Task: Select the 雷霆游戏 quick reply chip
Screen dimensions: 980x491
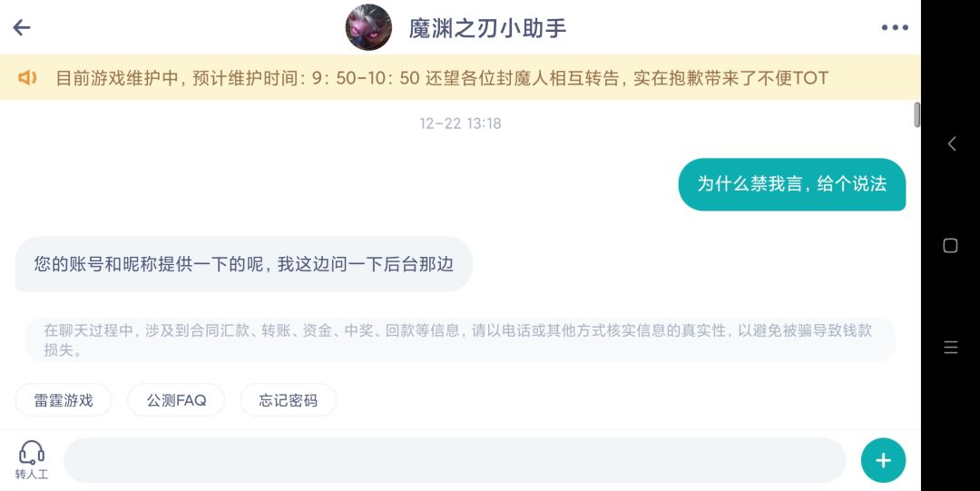Action: click(64, 400)
